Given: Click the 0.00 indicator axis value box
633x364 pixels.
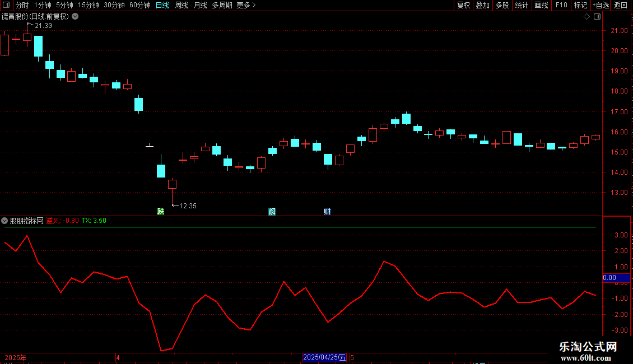Looking at the screenshot, I should coord(616,278).
